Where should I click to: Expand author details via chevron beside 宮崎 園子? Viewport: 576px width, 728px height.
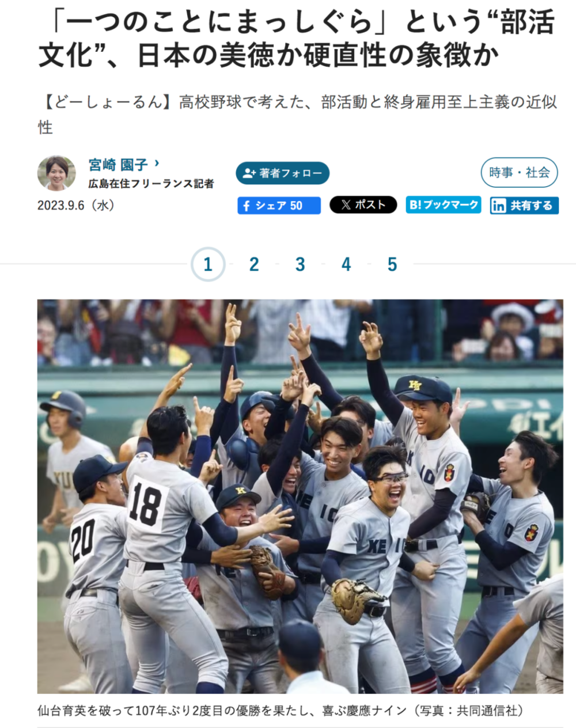pos(157,164)
